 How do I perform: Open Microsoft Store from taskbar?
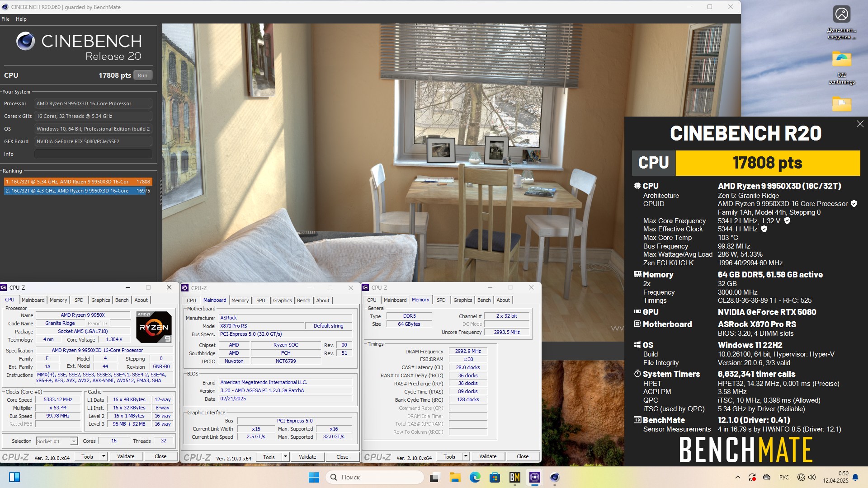495,477
